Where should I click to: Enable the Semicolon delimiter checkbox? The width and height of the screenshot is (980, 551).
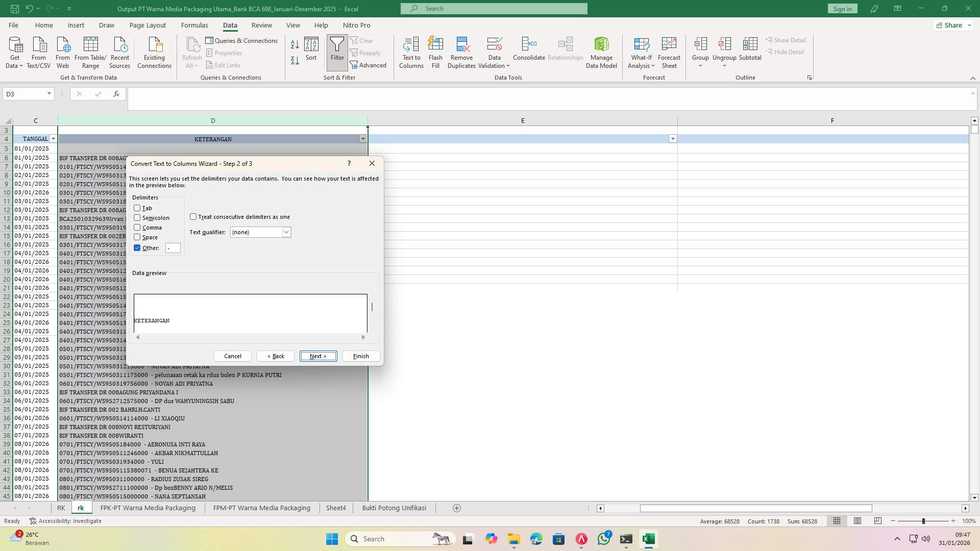(137, 217)
